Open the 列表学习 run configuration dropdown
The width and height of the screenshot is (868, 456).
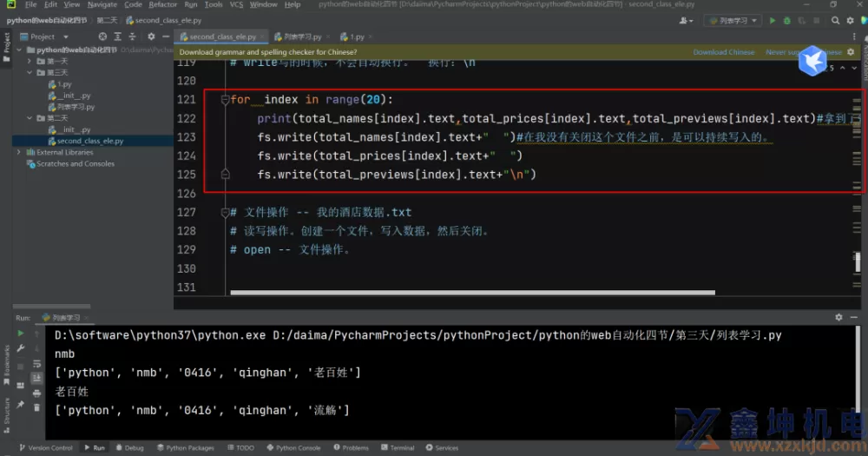[733, 21]
